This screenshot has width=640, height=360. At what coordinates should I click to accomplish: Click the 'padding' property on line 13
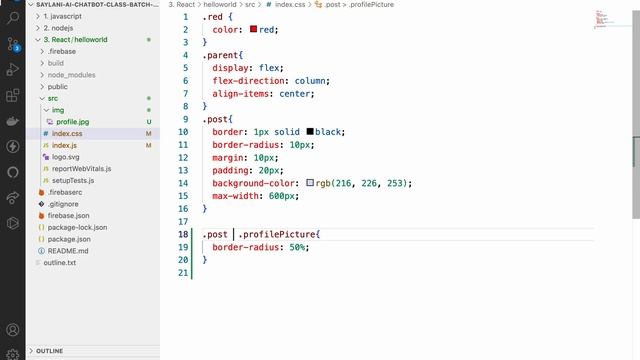(230, 171)
